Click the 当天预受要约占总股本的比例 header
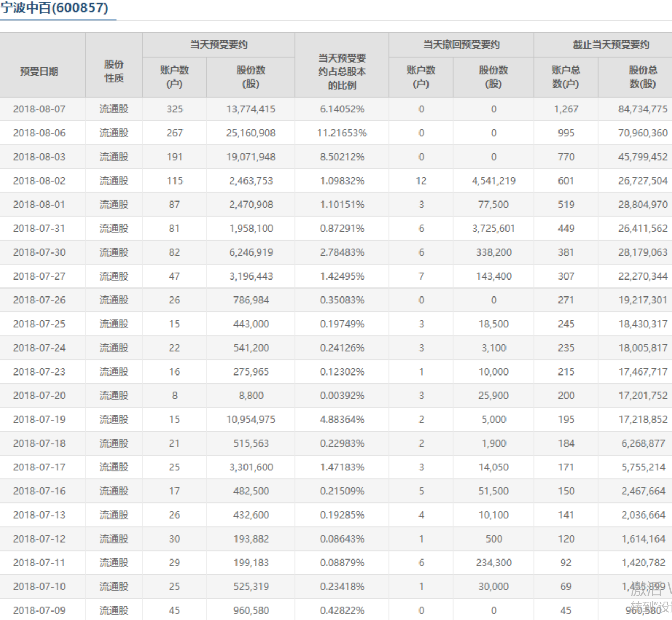 pos(342,71)
